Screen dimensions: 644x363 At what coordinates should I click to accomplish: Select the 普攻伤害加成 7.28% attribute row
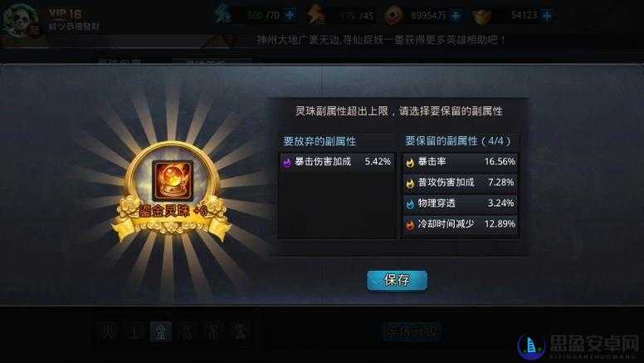tap(461, 182)
